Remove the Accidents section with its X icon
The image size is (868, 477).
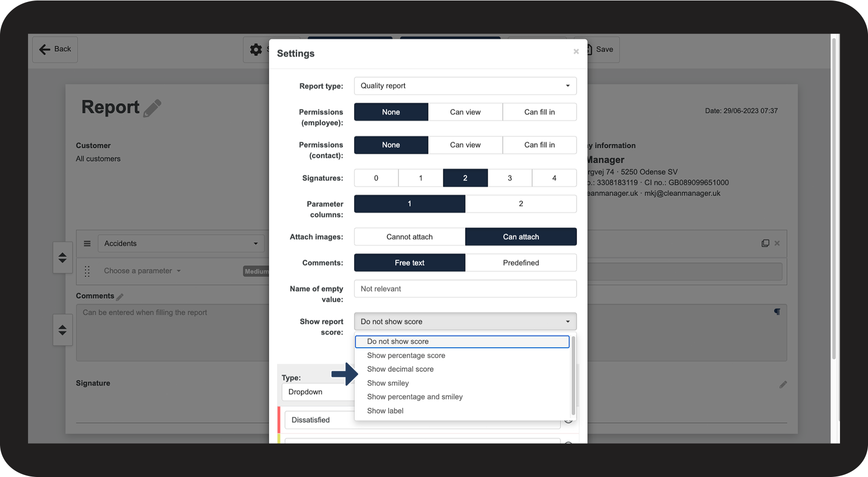tap(777, 243)
